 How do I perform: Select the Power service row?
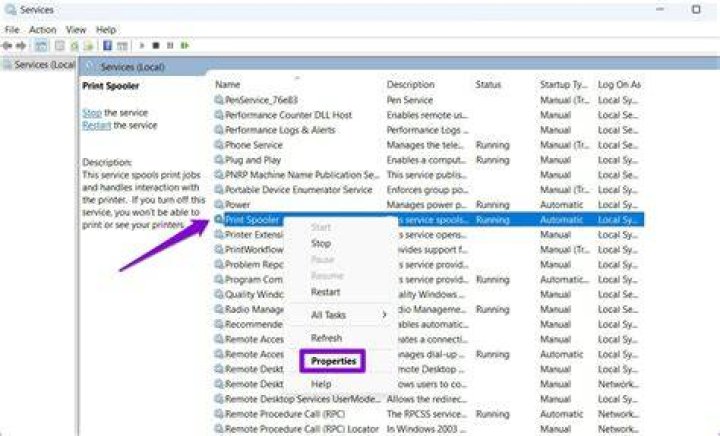click(429, 204)
